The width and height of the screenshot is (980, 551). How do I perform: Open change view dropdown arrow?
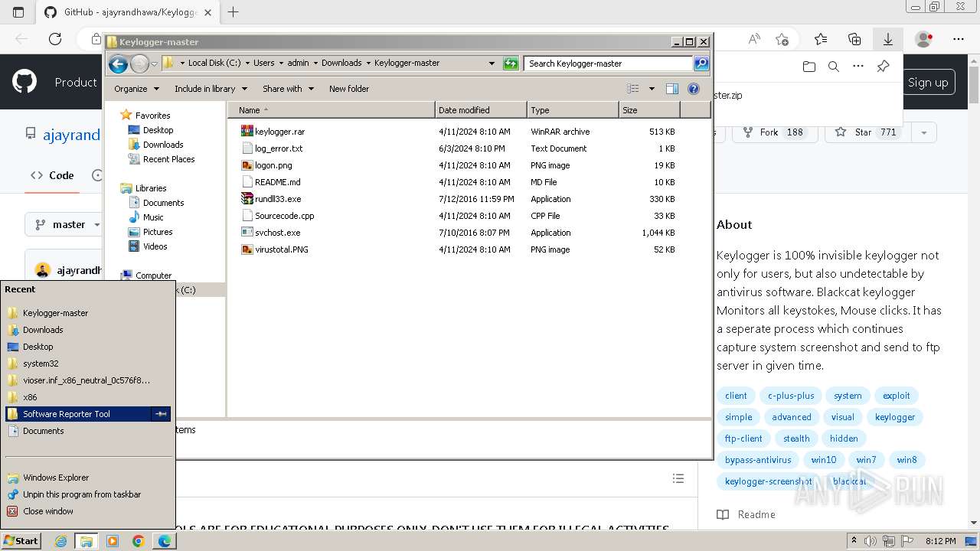[x=652, y=89]
